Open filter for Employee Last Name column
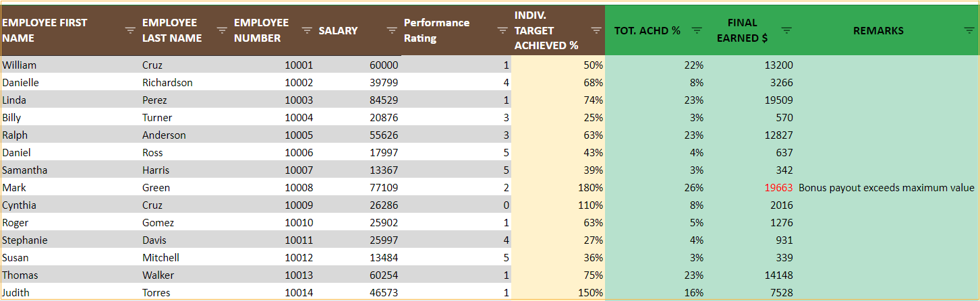 pos(221,30)
